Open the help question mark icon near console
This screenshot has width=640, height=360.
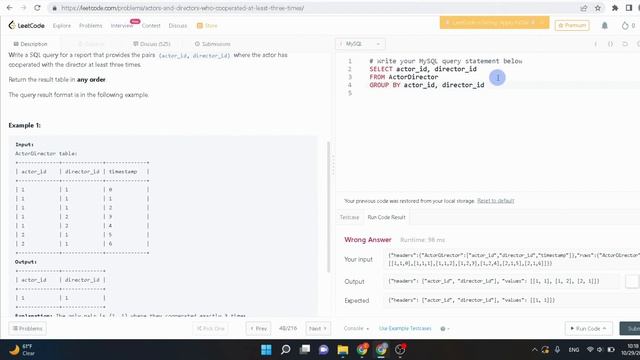pyautogui.click(x=443, y=328)
